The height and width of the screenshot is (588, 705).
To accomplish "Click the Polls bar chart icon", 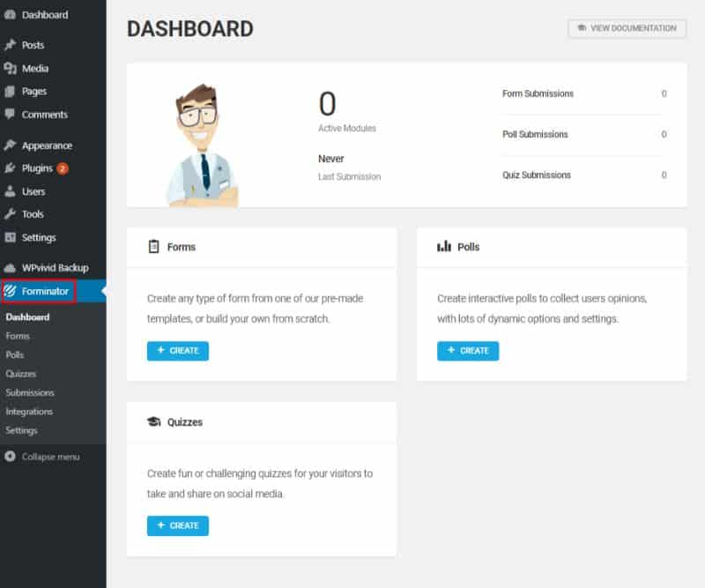I will tap(444, 247).
